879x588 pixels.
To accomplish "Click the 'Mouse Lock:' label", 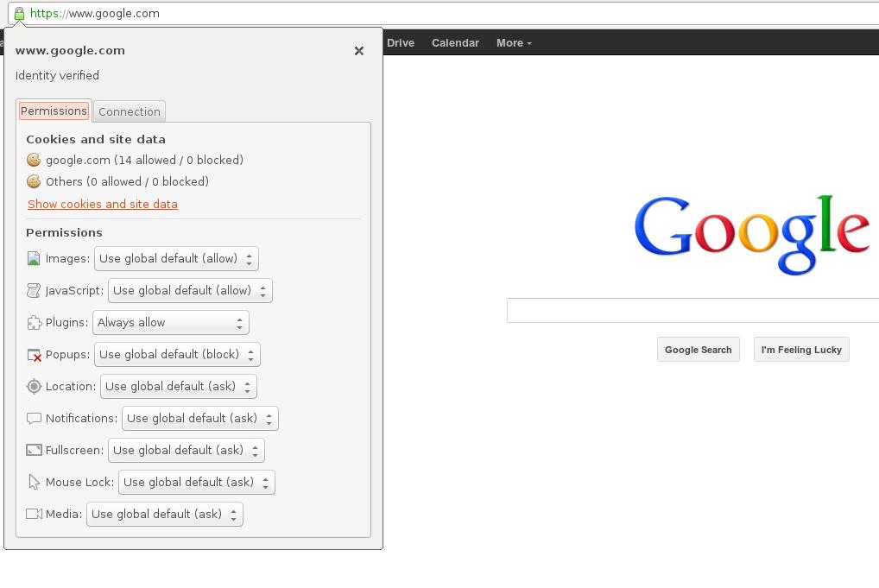I will tap(79, 482).
